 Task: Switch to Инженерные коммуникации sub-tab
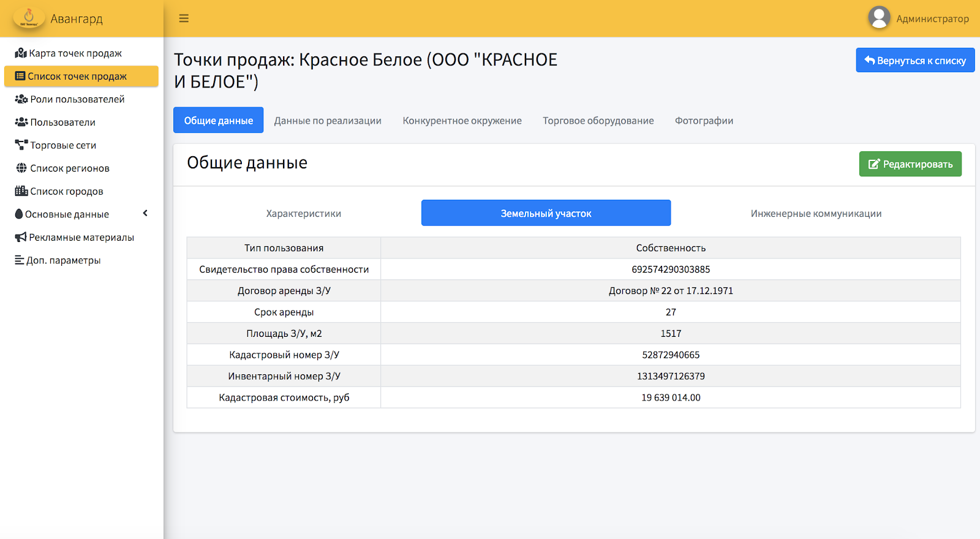click(816, 213)
